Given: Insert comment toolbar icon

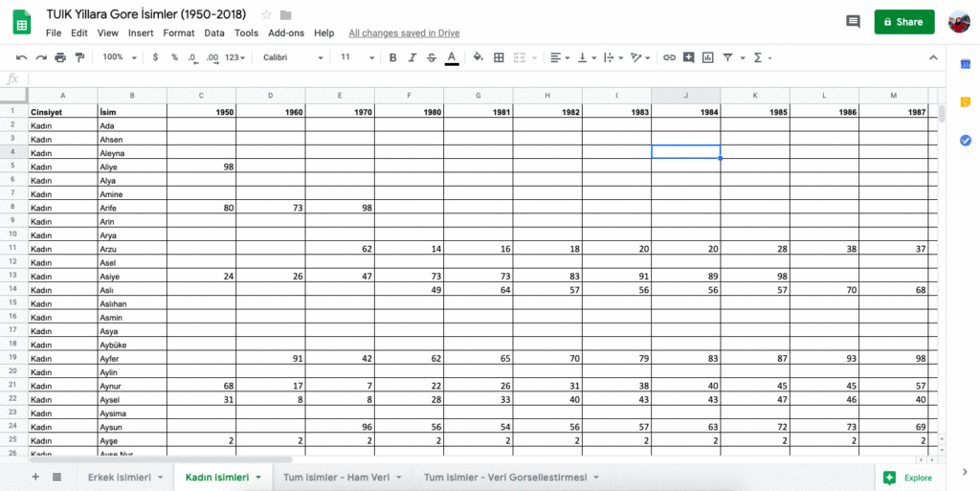Looking at the screenshot, I should [x=689, y=57].
